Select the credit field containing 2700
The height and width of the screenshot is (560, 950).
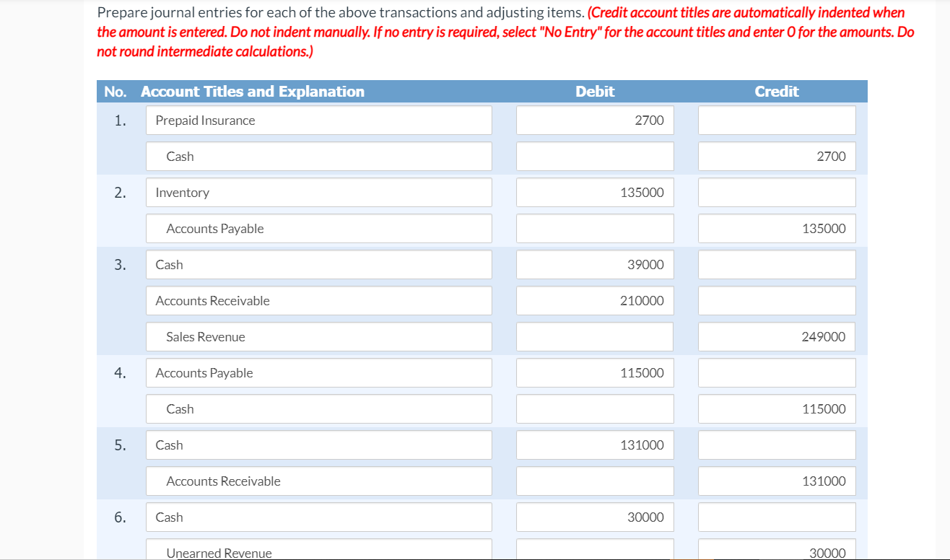point(777,157)
